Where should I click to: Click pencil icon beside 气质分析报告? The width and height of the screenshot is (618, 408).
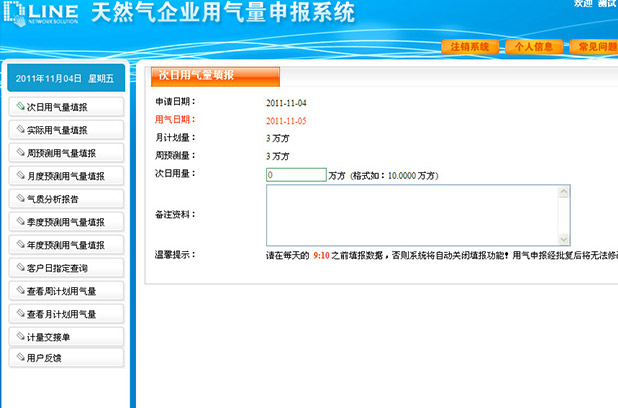[19, 199]
